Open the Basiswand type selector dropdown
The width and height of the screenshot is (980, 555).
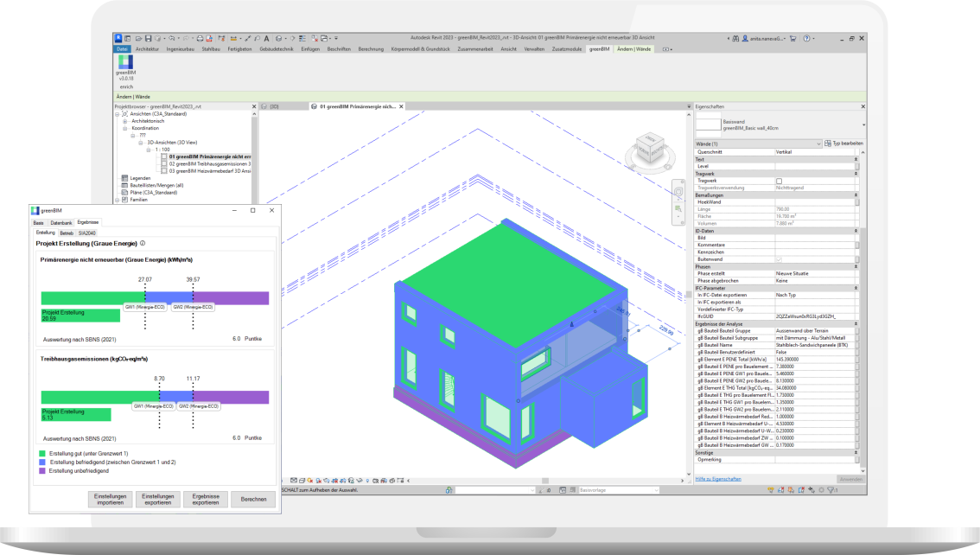click(x=863, y=125)
